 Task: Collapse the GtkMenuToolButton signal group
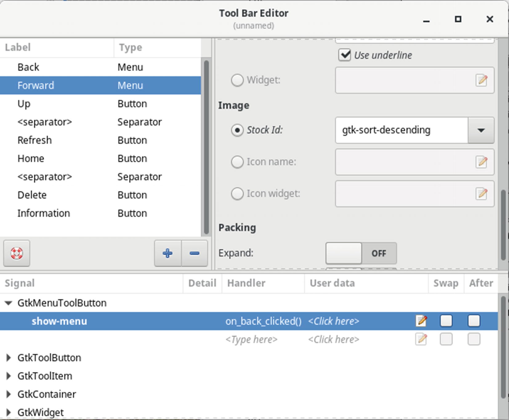point(9,303)
